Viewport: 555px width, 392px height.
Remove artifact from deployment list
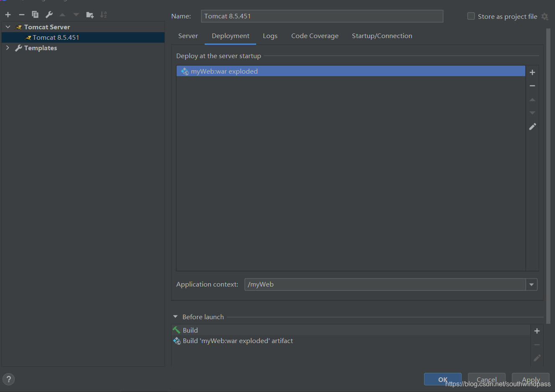[532, 86]
